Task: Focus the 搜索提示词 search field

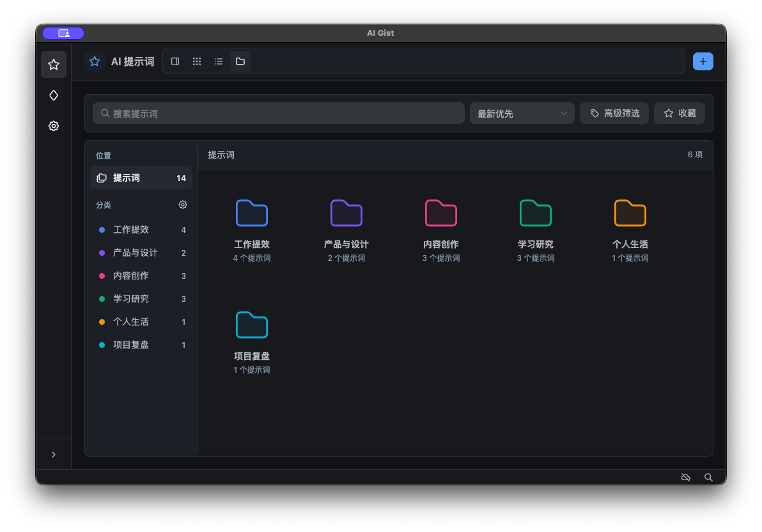Action: pyautogui.click(x=279, y=113)
